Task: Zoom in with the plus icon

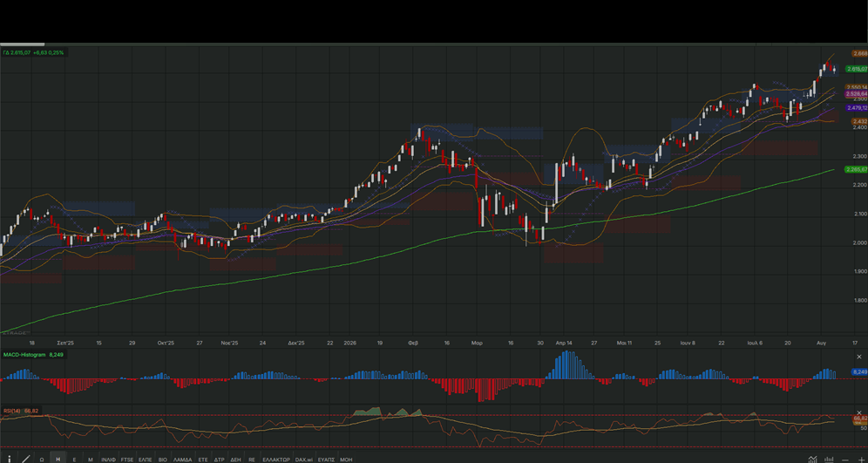Action: pyautogui.click(x=861, y=460)
